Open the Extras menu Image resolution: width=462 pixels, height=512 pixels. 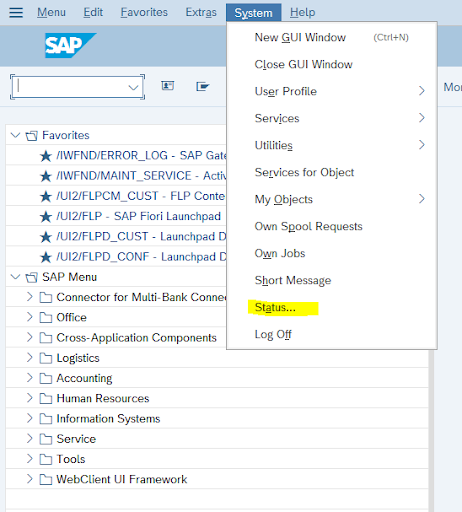(201, 12)
